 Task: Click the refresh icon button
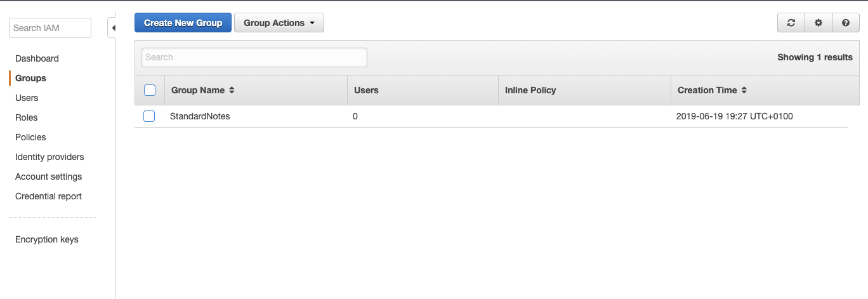point(791,23)
